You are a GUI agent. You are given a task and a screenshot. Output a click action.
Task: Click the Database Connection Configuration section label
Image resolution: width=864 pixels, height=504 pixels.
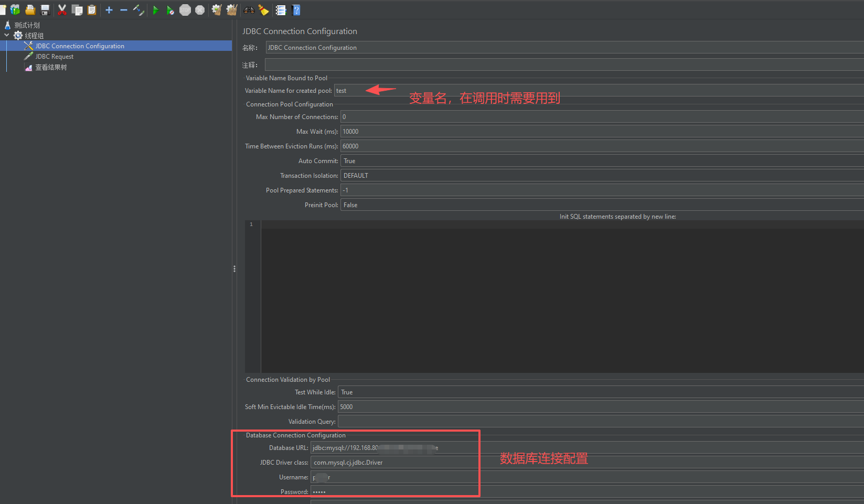[296, 435]
